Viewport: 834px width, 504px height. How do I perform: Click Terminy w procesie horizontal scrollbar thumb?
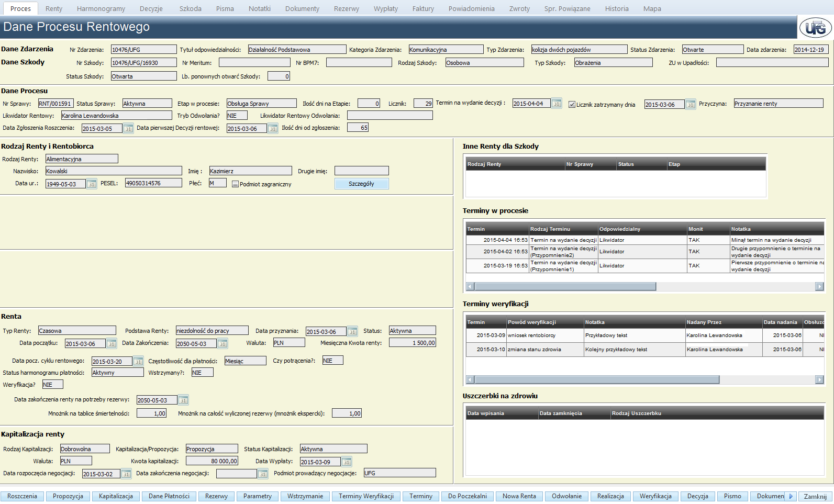[x=565, y=286]
